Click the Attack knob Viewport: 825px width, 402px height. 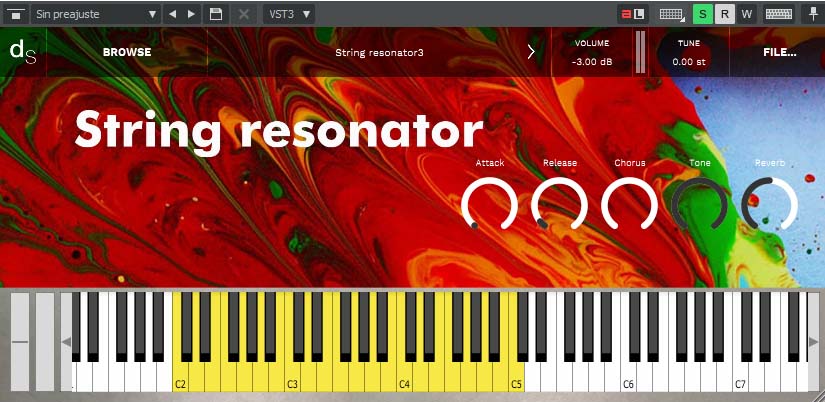(489, 204)
